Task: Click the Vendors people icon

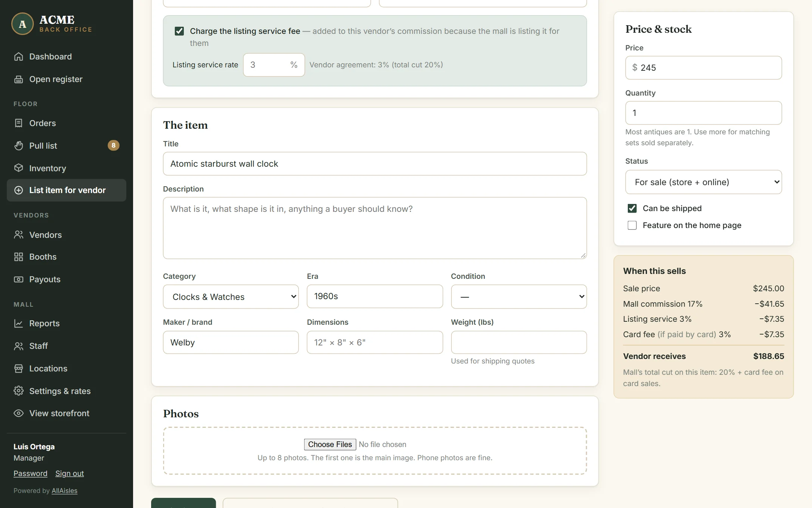Action: pyautogui.click(x=18, y=235)
